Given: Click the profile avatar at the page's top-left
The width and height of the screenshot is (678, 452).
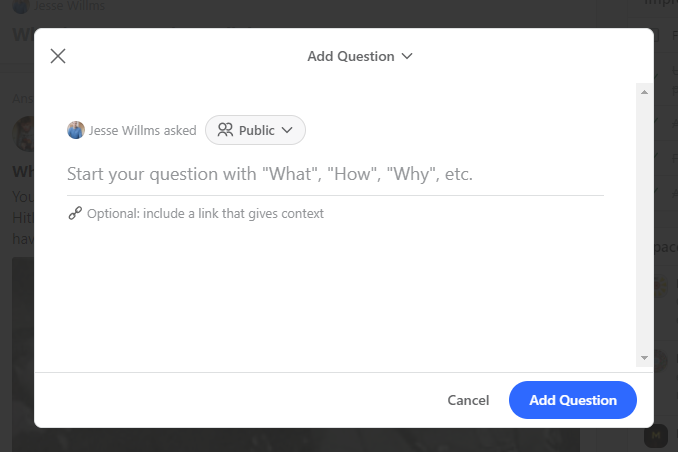Looking at the screenshot, I should [20, 6].
